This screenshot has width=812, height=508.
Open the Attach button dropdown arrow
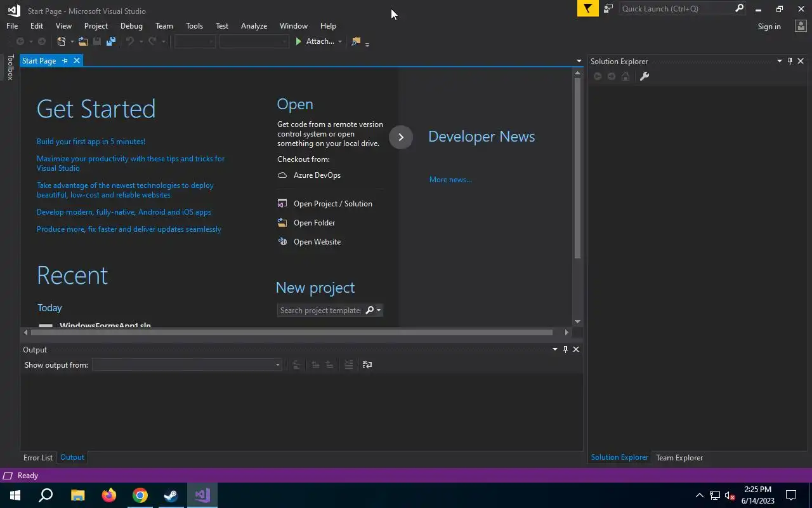click(340, 41)
